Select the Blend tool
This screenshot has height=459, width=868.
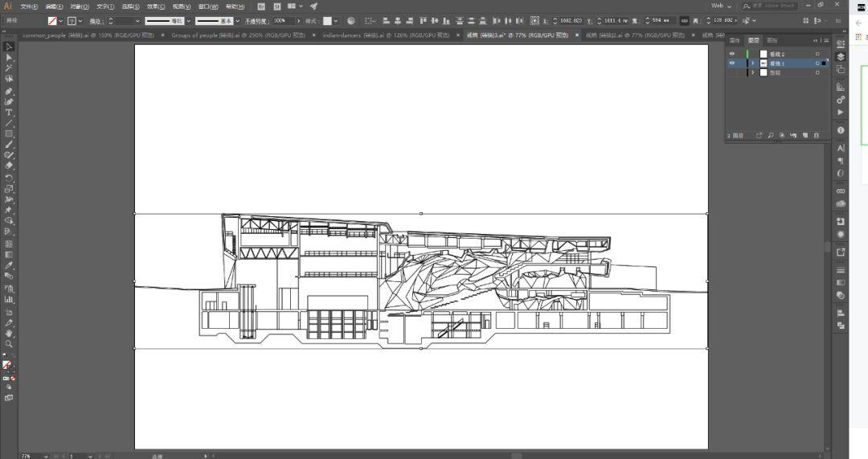click(9, 277)
